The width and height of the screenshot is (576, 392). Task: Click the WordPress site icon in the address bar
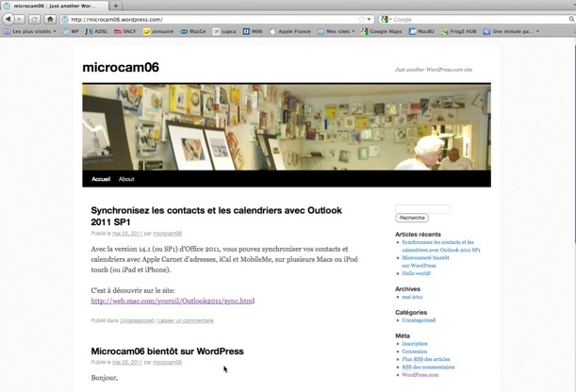65,19
